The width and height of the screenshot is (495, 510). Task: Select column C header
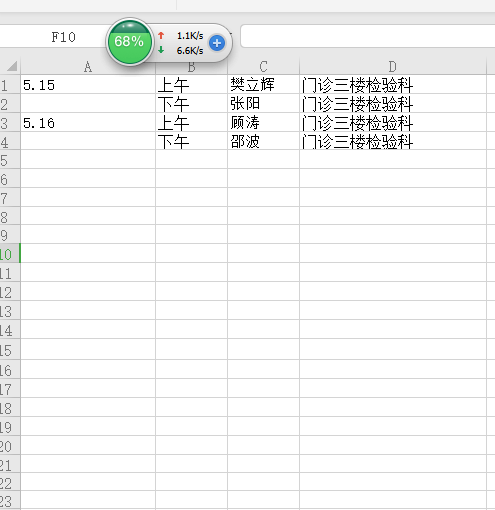[x=263, y=67]
